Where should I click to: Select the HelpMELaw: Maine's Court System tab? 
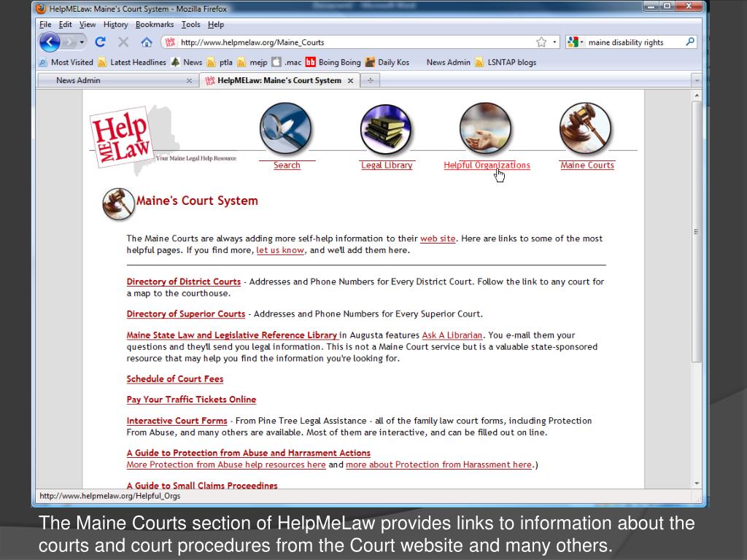pos(279,80)
